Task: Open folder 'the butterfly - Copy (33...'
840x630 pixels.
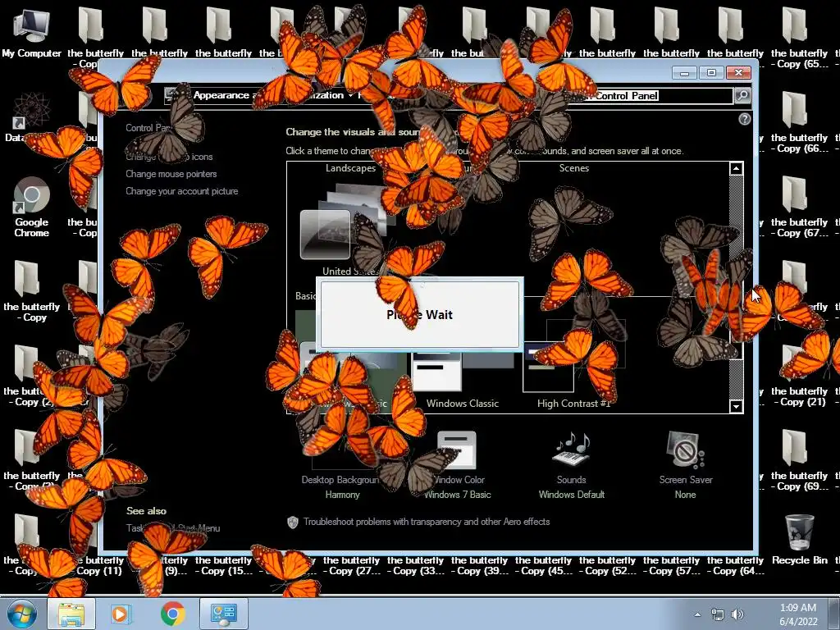Action: click(x=415, y=566)
